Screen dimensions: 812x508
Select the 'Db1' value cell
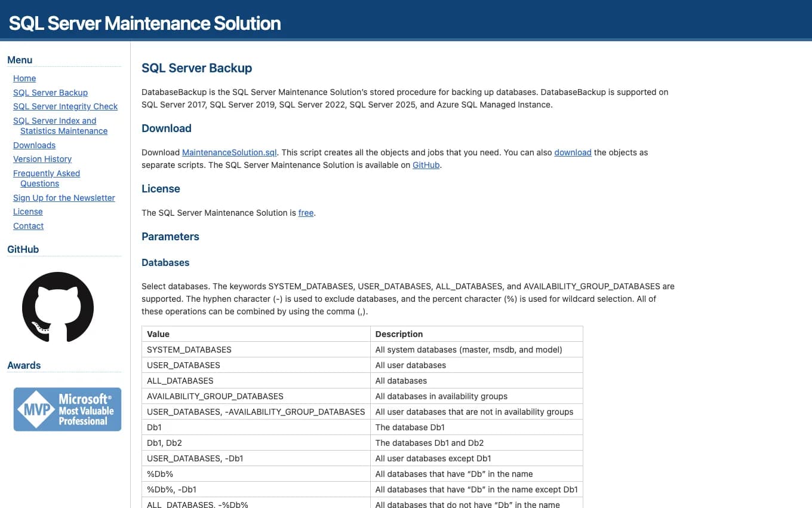256,427
